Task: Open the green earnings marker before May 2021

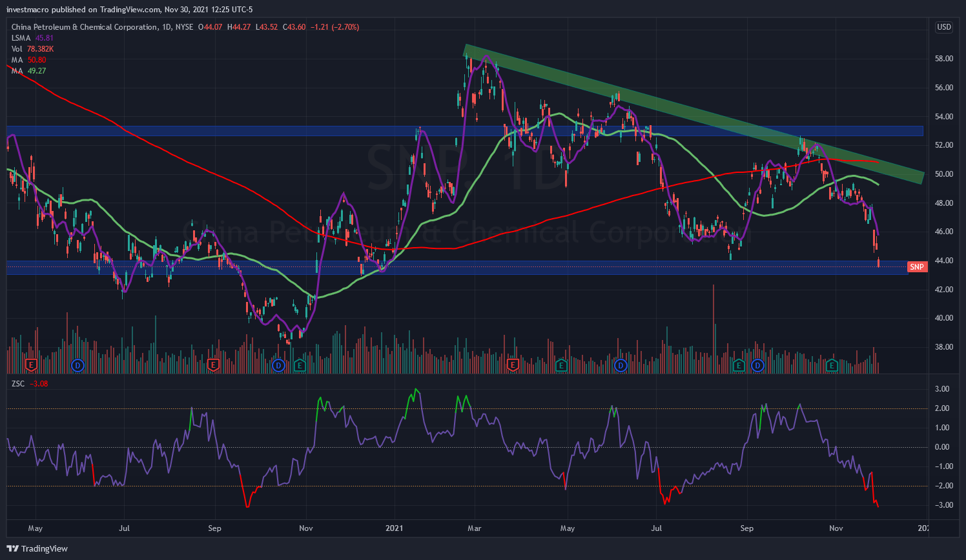Action: 561,365
